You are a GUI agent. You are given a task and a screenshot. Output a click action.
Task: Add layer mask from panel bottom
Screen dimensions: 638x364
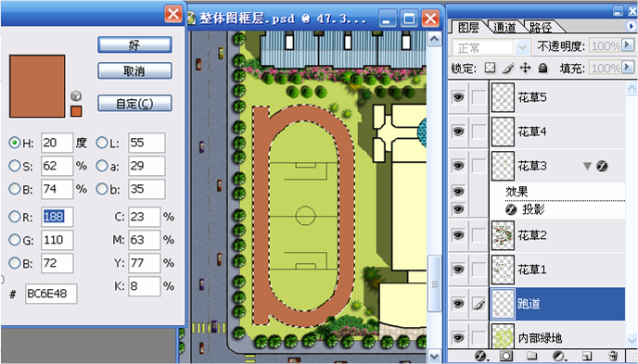tap(506, 357)
